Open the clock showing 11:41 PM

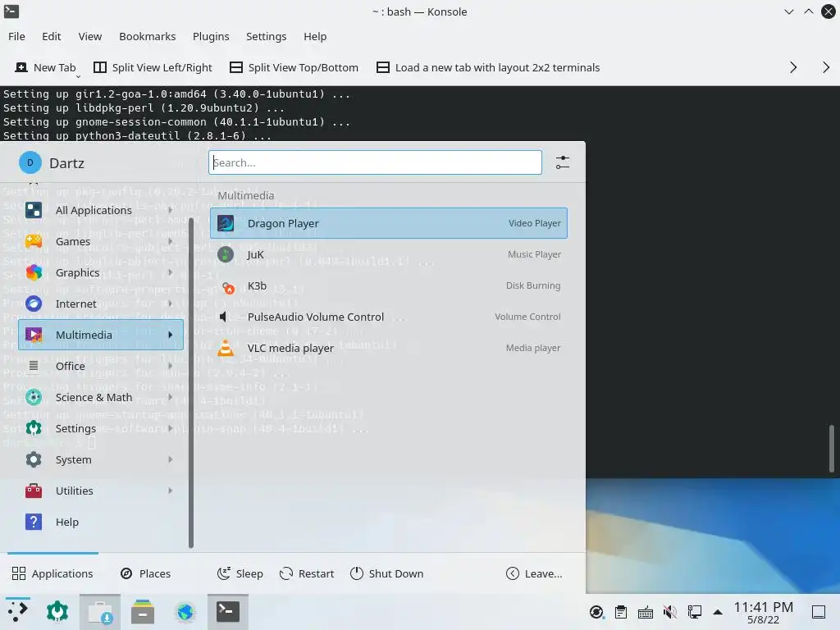(x=764, y=612)
